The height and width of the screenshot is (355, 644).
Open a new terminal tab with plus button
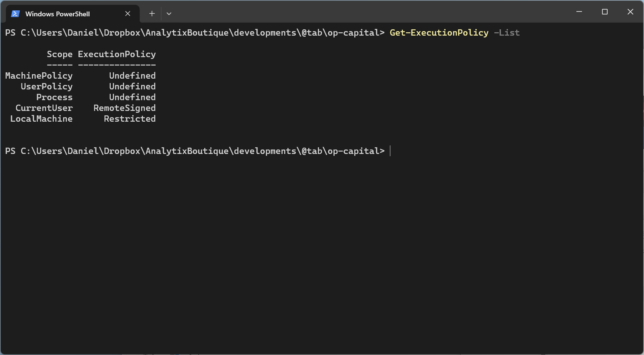pos(152,13)
